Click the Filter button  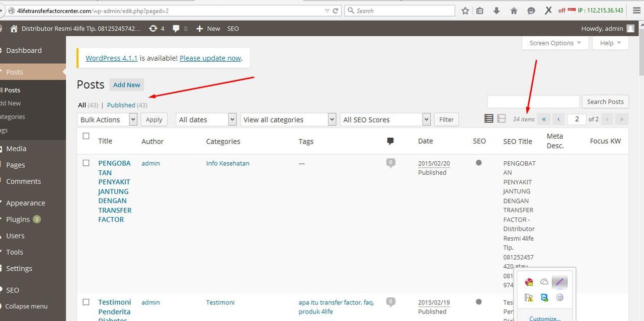click(x=446, y=120)
